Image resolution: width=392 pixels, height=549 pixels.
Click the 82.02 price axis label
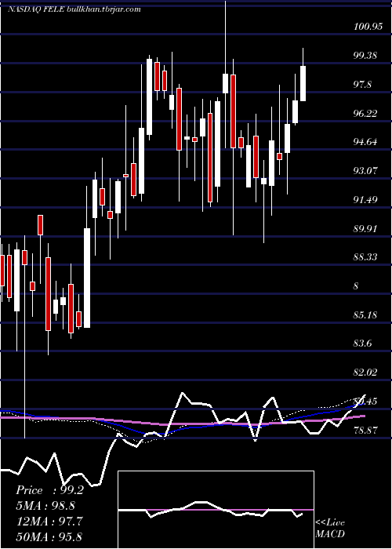click(x=365, y=373)
